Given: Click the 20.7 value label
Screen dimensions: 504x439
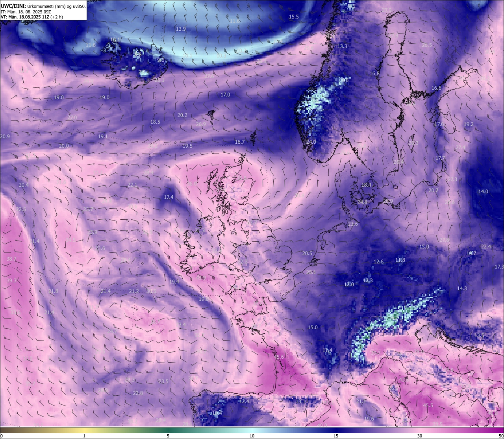Looking at the screenshot, I should point(433,191).
